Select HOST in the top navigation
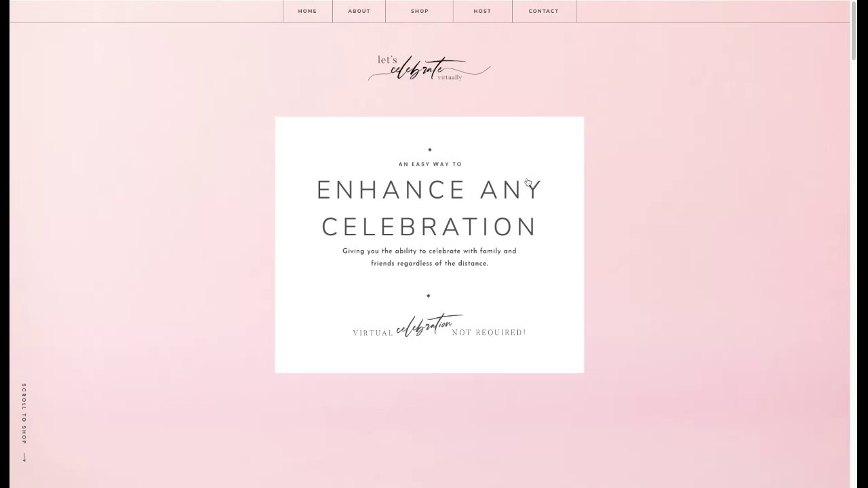 (482, 11)
